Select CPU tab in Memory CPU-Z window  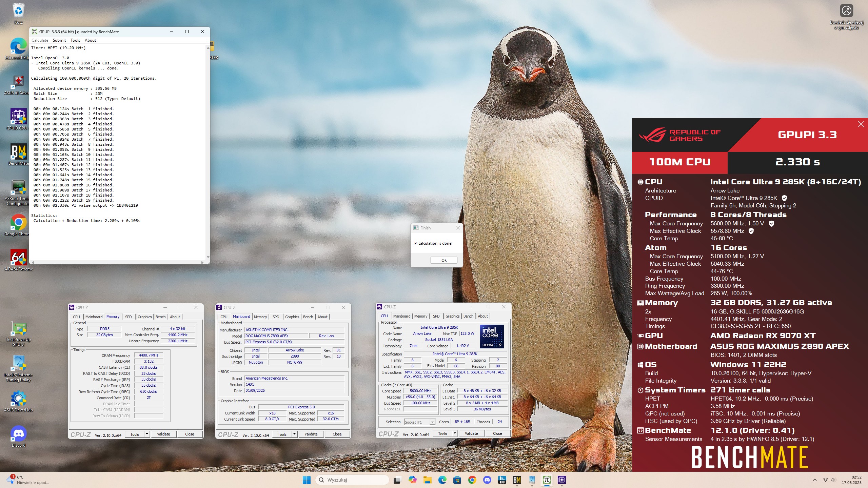click(76, 317)
